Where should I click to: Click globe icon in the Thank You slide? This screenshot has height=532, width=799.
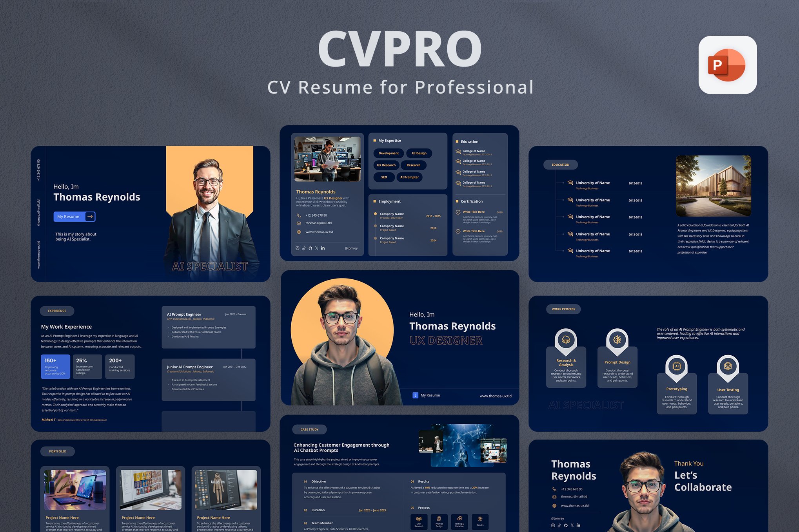pos(554,506)
